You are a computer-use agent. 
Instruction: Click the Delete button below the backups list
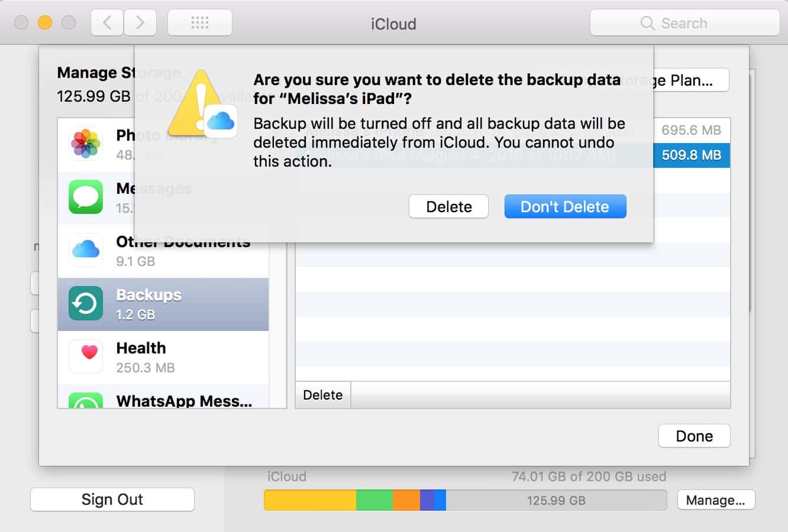[x=322, y=395]
